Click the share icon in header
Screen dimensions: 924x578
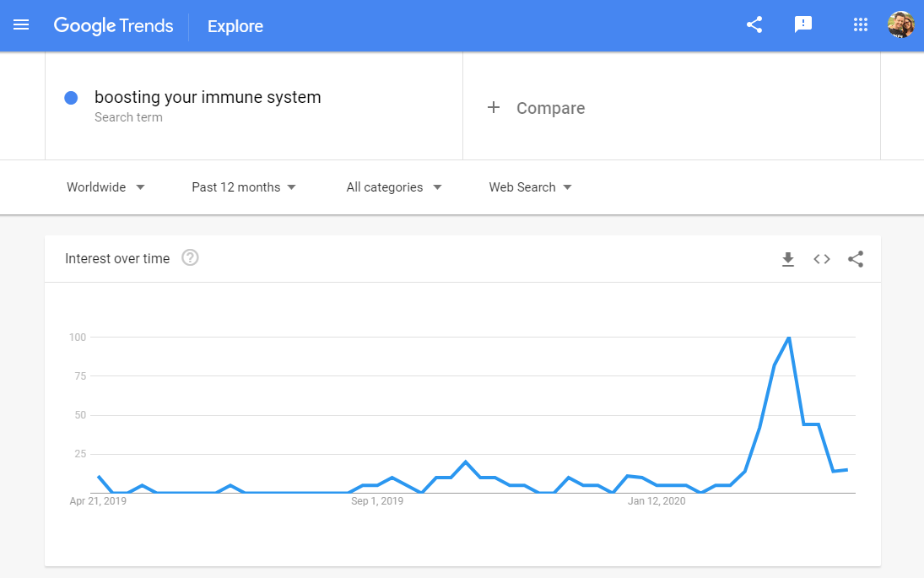[x=754, y=25]
